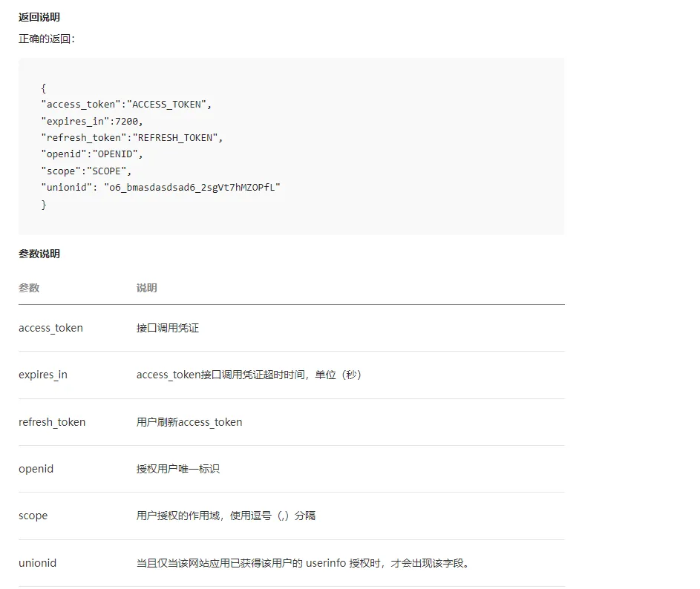Screen dimensions: 700x589
Task: Click the 返回说明 heading
Action: click(x=37, y=16)
